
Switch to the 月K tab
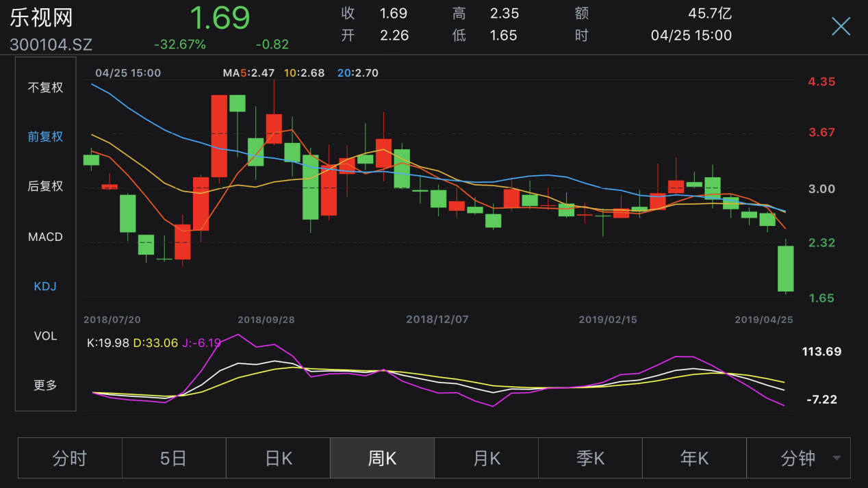(x=486, y=458)
